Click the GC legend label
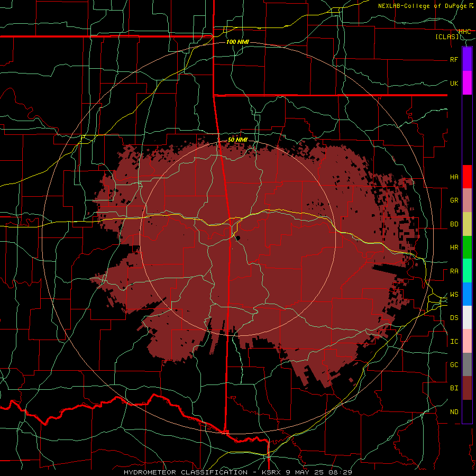Screen dimensions: 476x476 click(x=454, y=365)
